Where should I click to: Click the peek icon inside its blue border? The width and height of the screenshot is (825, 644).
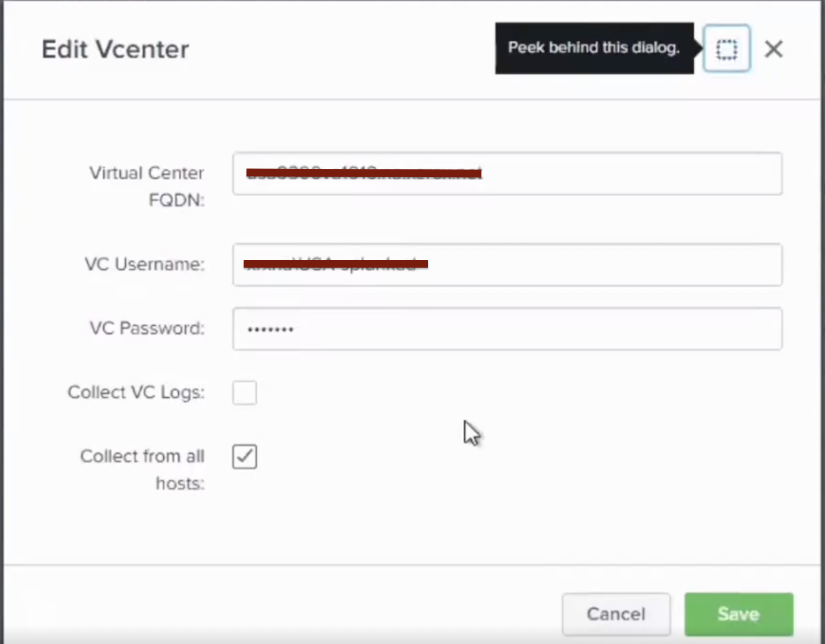pos(727,48)
